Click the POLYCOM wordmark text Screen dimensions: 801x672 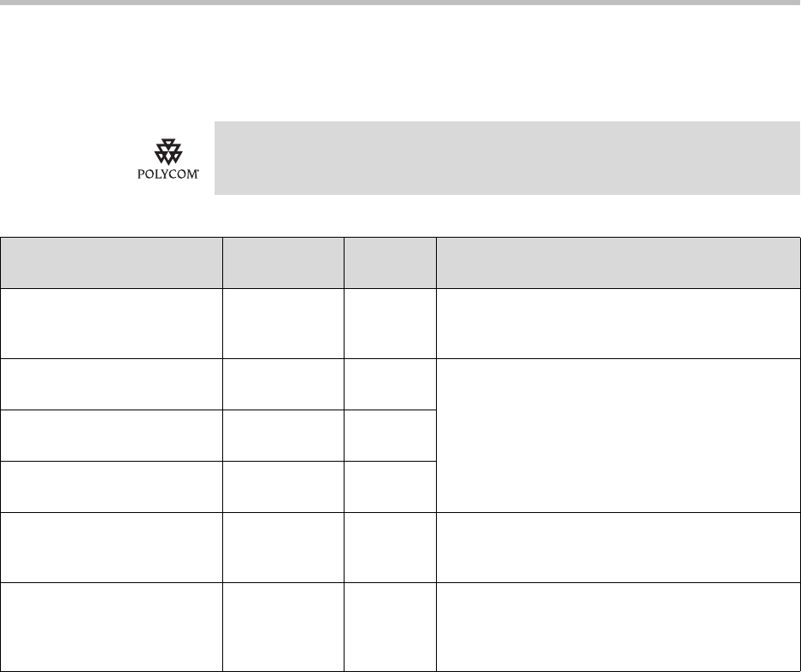[168, 174]
